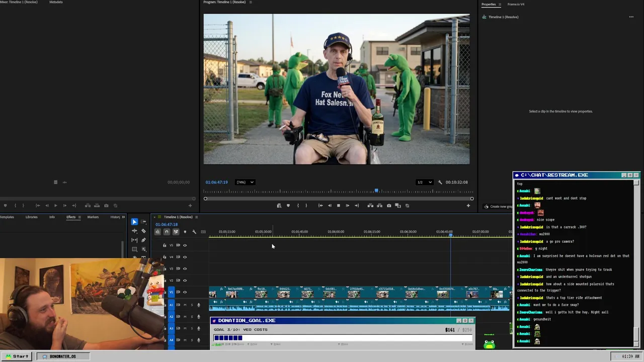The width and height of the screenshot is (644, 362).
Task: Hide the V4 track output eye
Action: pyautogui.click(x=185, y=257)
